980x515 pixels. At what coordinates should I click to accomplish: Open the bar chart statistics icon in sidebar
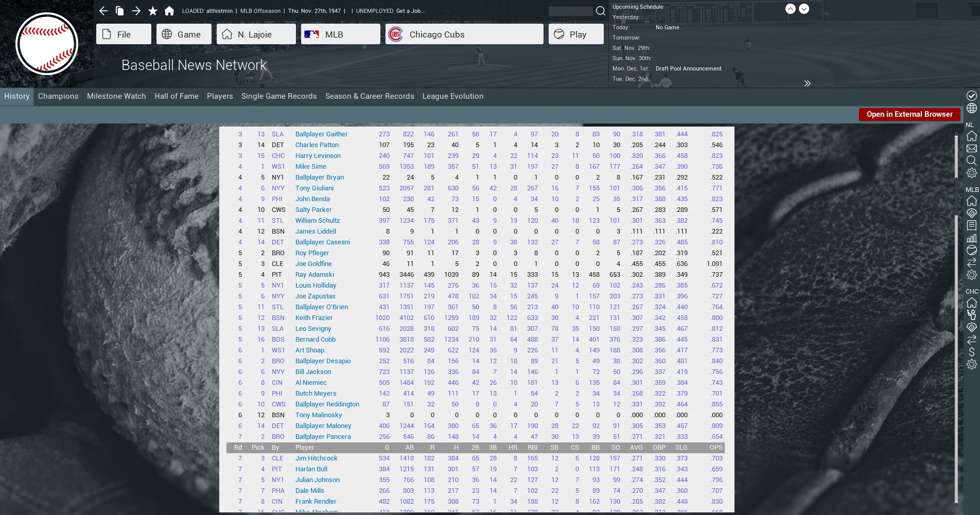tap(971, 238)
